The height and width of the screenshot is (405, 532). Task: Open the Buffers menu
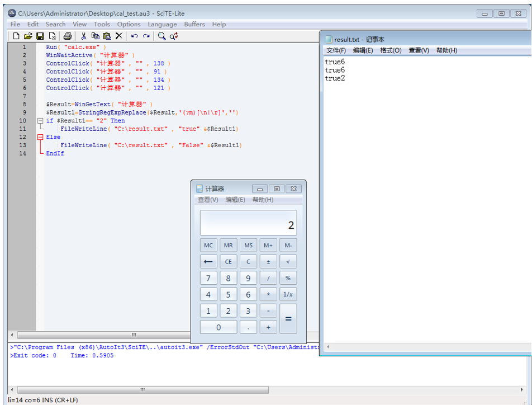point(194,24)
